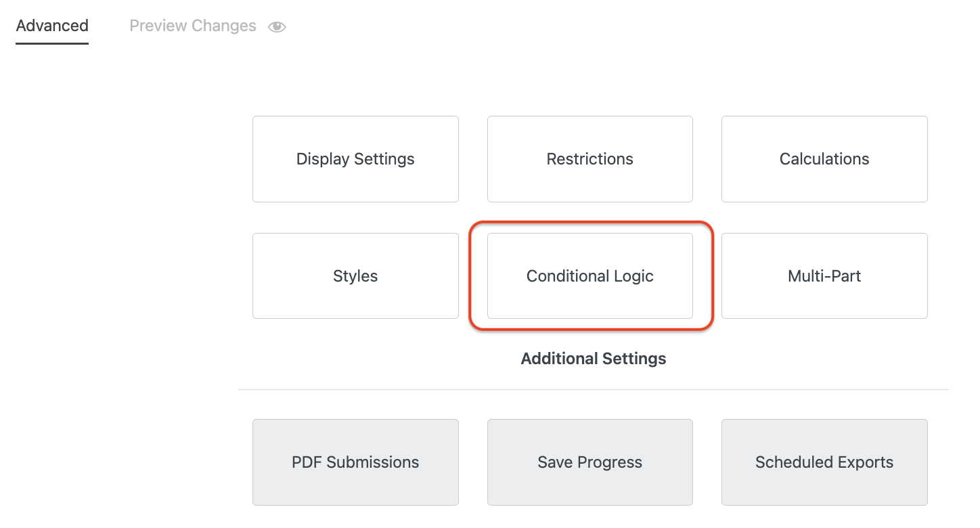Viewport: 980px width, 528px height.
Task: Click Calculations in the top right
Action: pos(824,159)
